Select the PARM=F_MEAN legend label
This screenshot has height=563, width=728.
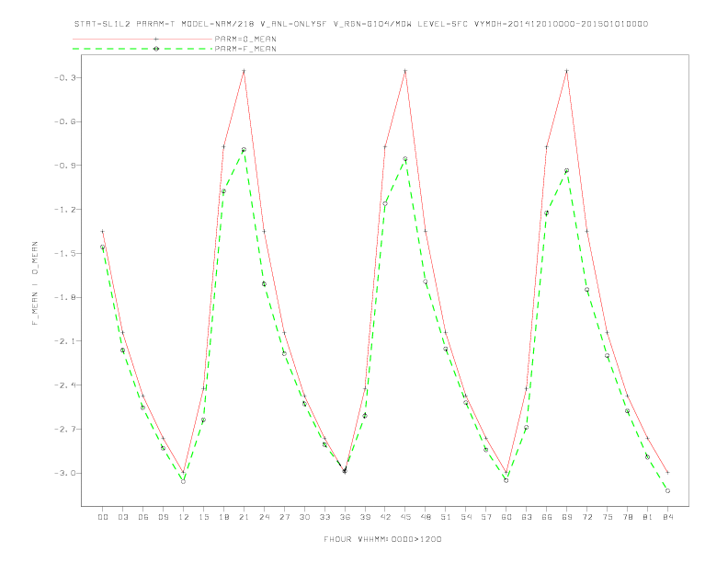pos(245,49)
